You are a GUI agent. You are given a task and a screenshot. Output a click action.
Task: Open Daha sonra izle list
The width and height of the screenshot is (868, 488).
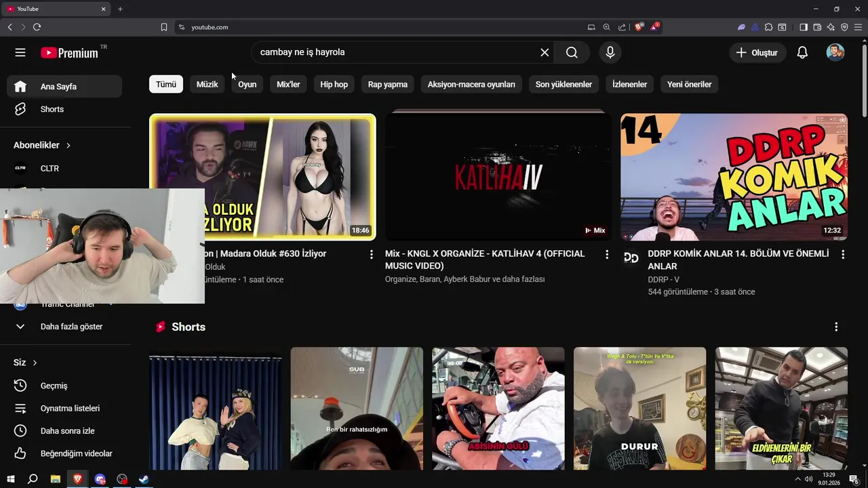pos(64,431)
